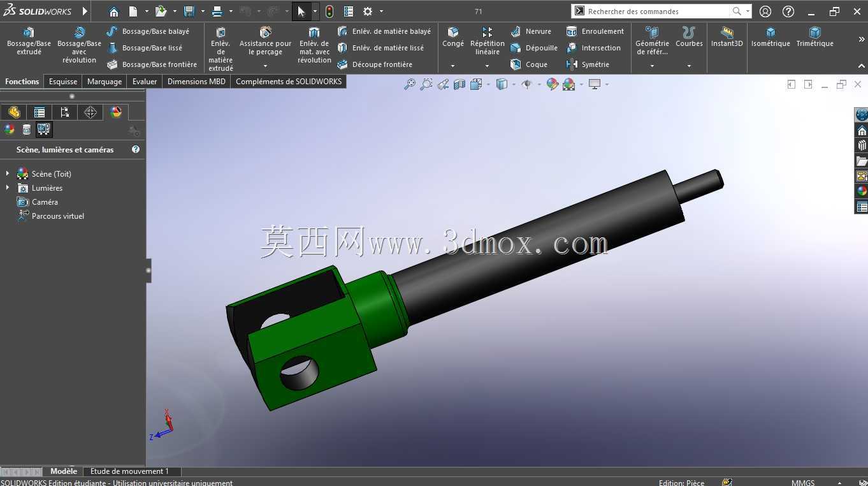Expand the Lumières tree node

point(8,188)
